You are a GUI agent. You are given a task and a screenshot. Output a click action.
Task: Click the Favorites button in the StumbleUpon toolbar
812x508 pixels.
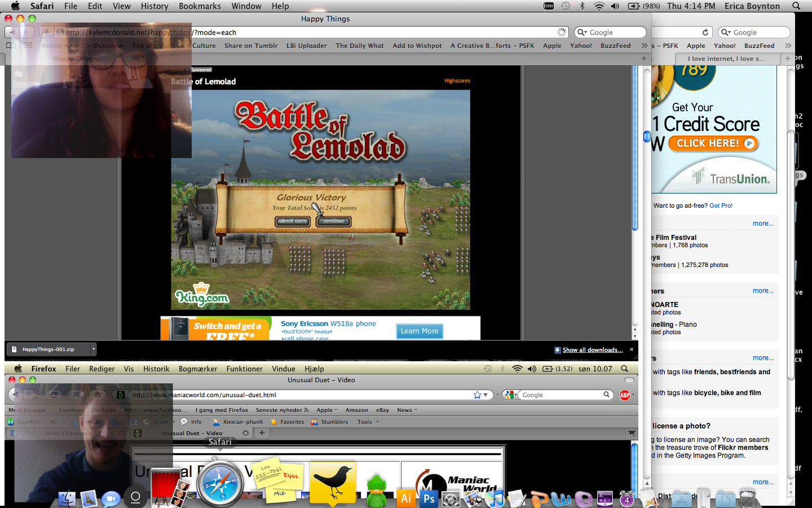[287, 422]
